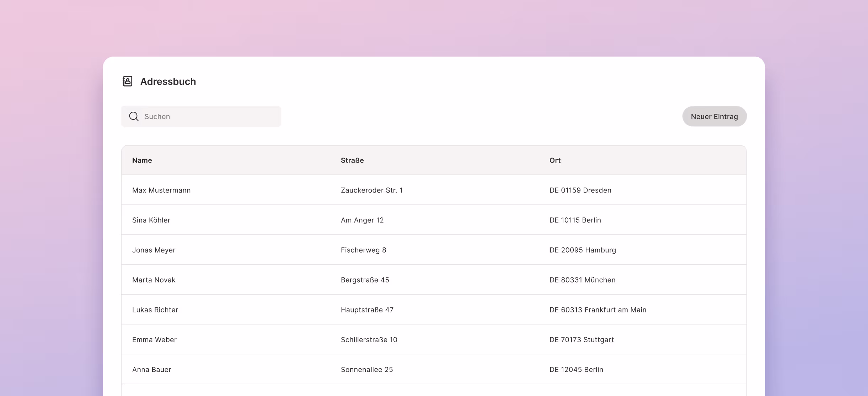Click the DE 20095 Hamburg cell
Screen dimensions: 868x396
(583, 250)
